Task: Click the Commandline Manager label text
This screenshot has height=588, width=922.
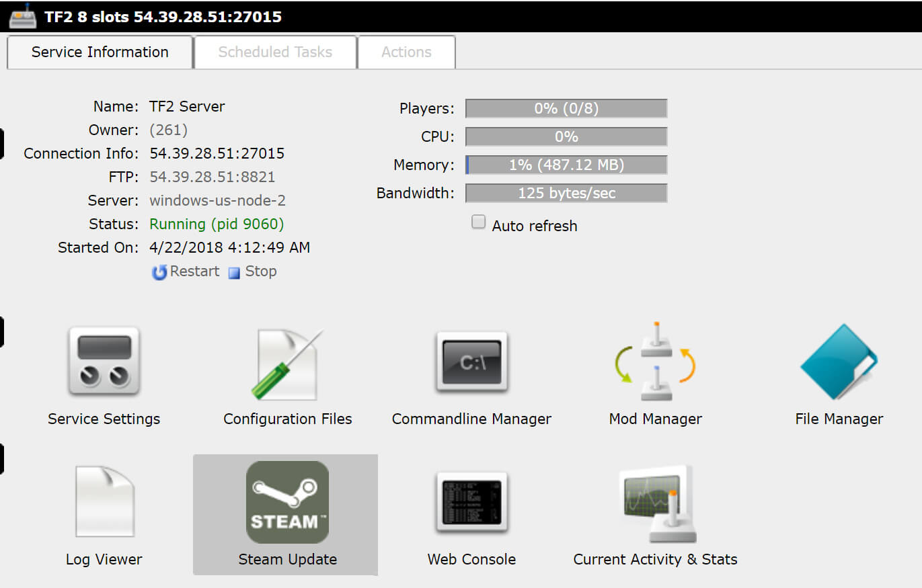Action: tap(471, 419)
